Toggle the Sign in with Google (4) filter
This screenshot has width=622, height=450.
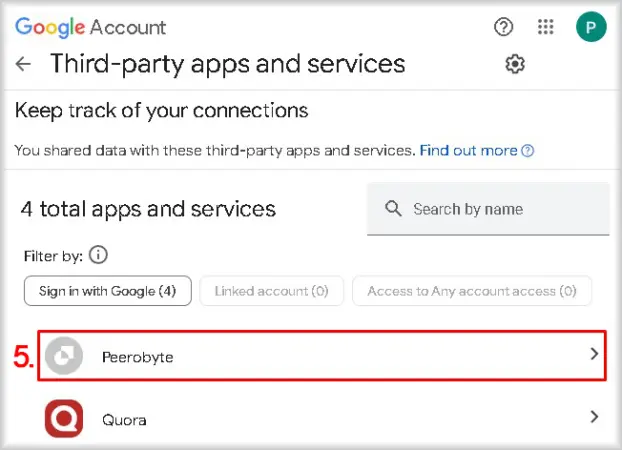pyautogui.click(x=108, y=291)
